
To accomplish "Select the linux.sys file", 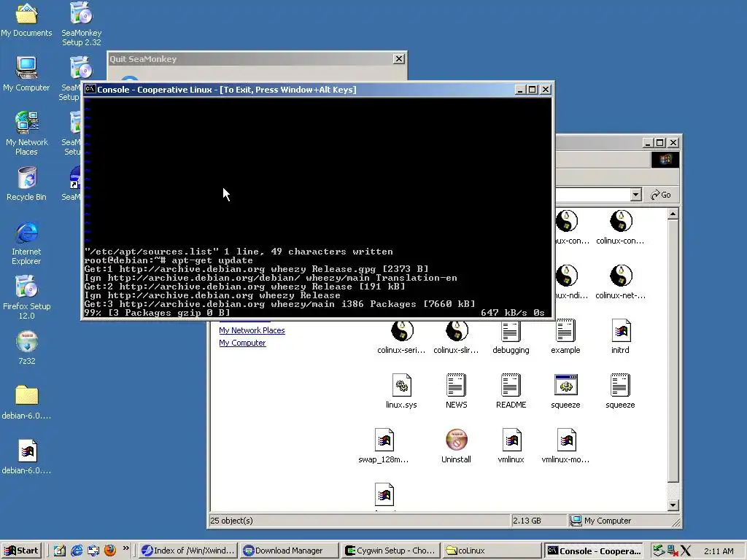I will [401, 392].
